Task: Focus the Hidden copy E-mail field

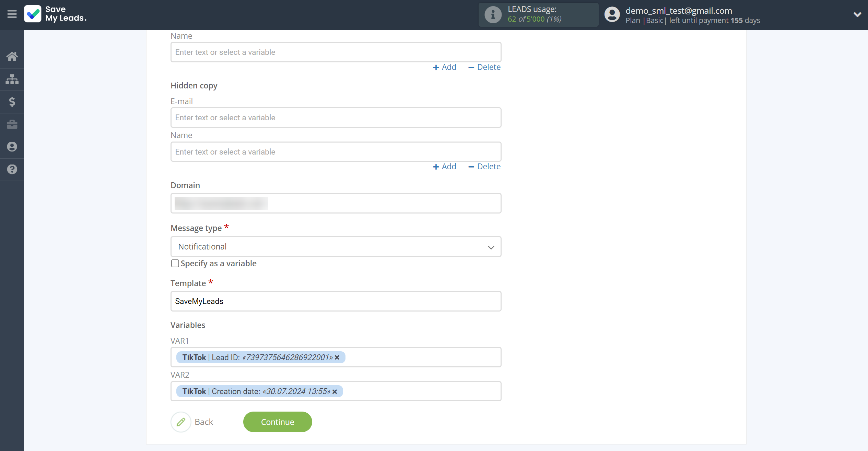Action: pyautogui.click(x=336, y=118)
